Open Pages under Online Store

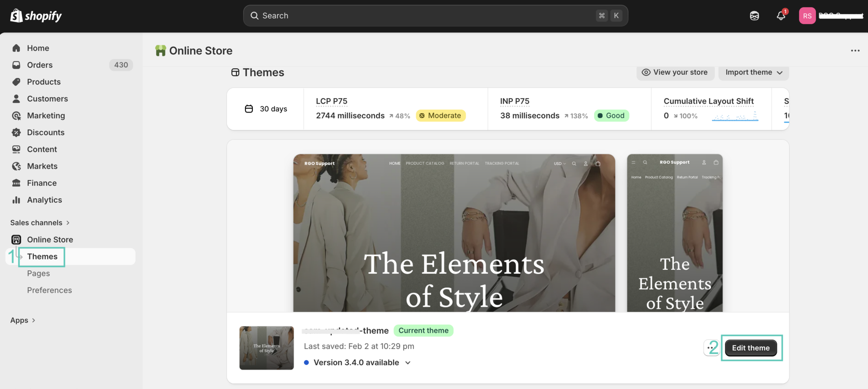click(x=38, y=274)
